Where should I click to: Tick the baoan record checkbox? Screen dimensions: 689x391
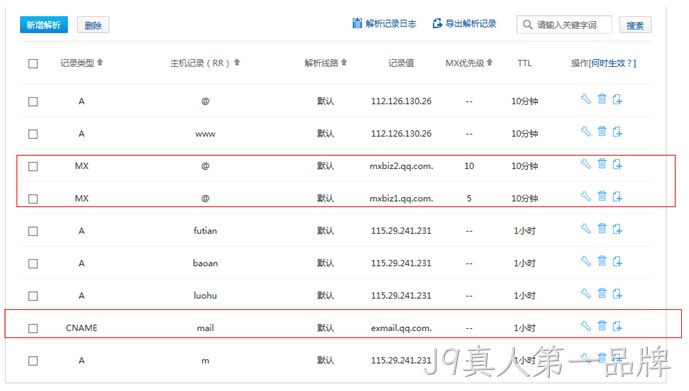pyautogui.click(x=33, y=264)
